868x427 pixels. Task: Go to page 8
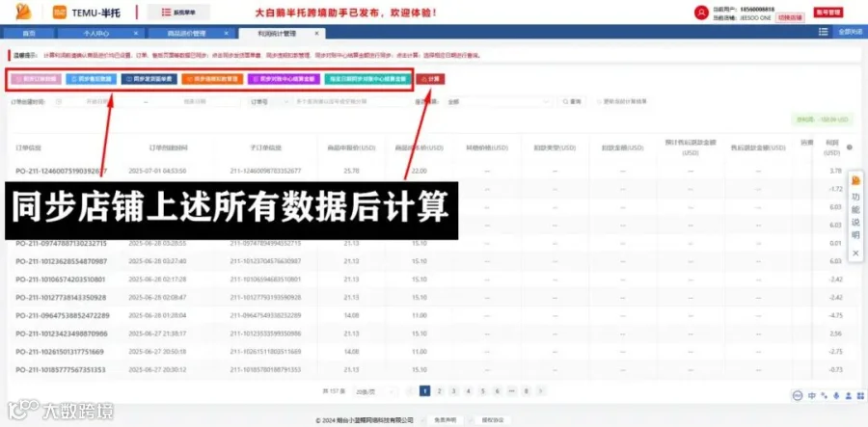click(x=526, y=391)
